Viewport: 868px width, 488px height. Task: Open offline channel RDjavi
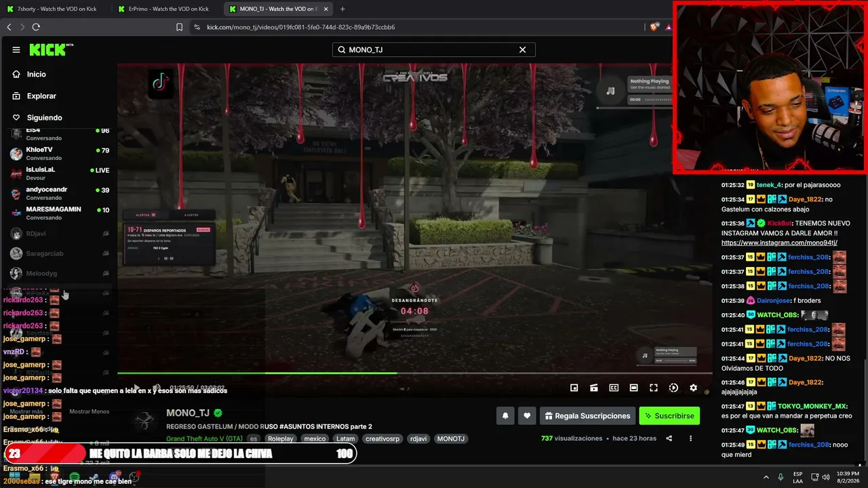60,234
